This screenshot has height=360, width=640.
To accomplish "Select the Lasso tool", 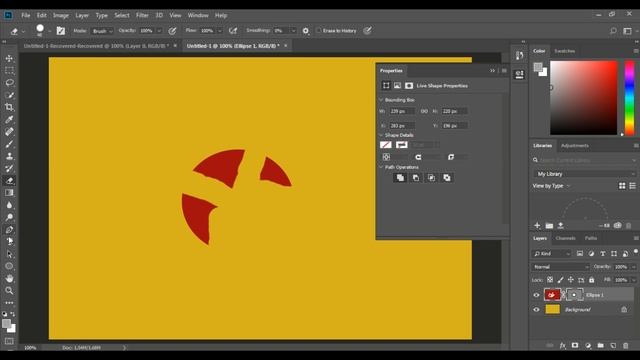I will (9, 83).
